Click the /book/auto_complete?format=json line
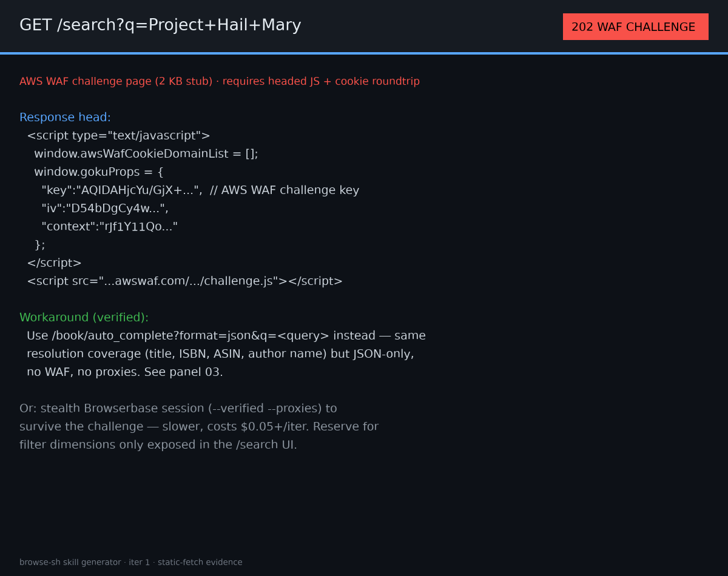 click(226, 335)
